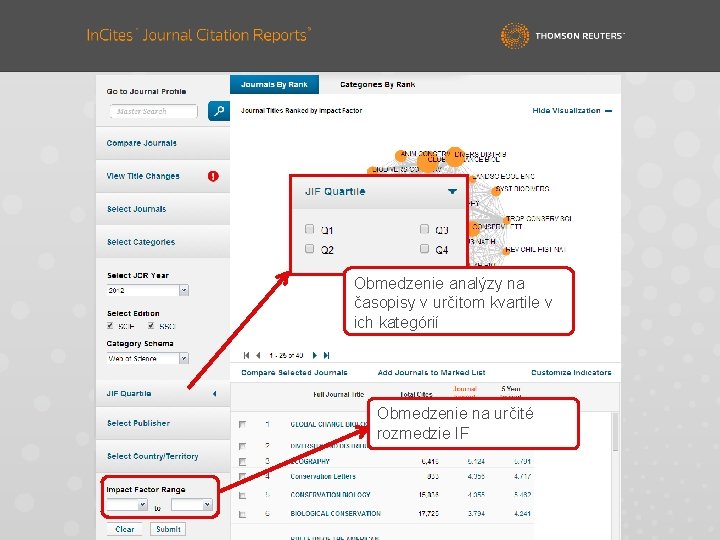Viewport: 720px width, 540px height.
Task: Go to last page of journal list
Action: tap(326, 355)
